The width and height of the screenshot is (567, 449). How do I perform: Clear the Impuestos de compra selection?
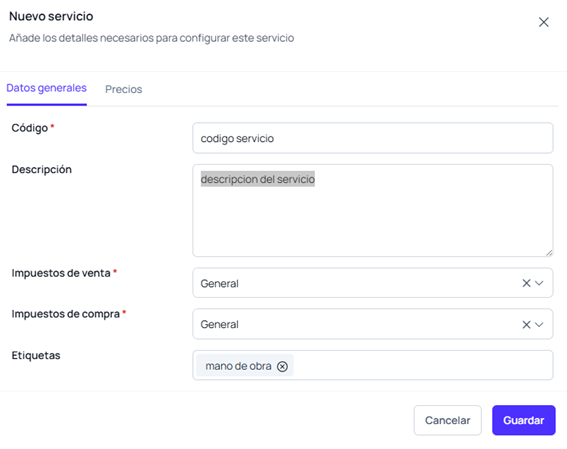[x=526, y=325]
